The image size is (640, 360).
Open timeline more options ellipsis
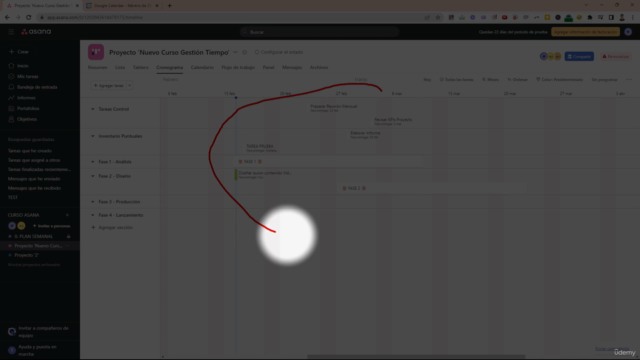(x=629, y=80)
